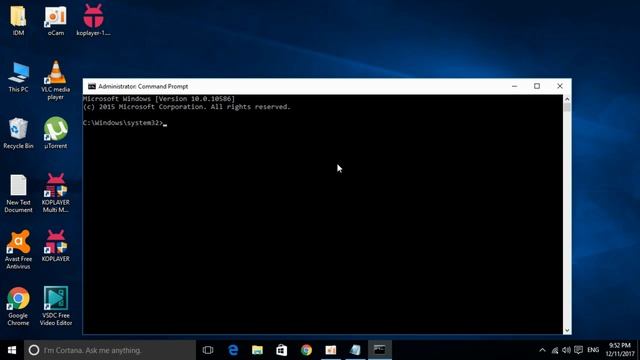Click the C:\Windows\system32> prompt line
This screenshot has height=360, width=640.
pos(125,123)
